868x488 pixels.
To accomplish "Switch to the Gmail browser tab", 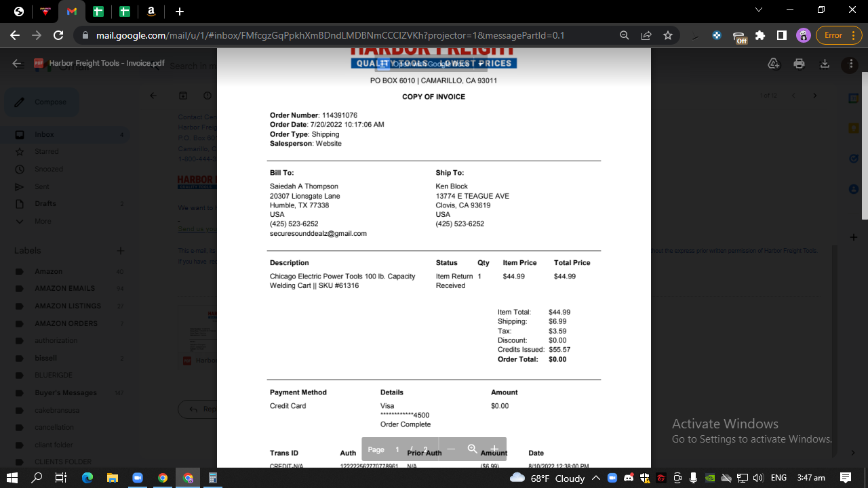I will [72, 12].
